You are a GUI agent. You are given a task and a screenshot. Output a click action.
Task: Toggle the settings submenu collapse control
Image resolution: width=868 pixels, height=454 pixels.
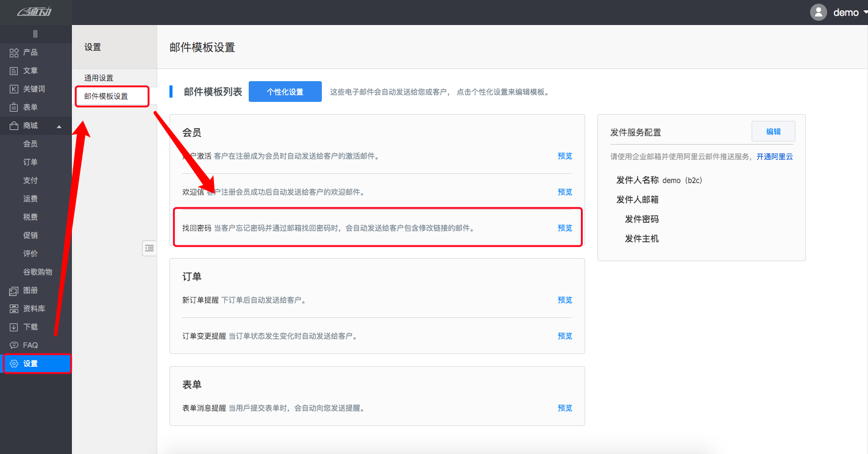(149, 248)
